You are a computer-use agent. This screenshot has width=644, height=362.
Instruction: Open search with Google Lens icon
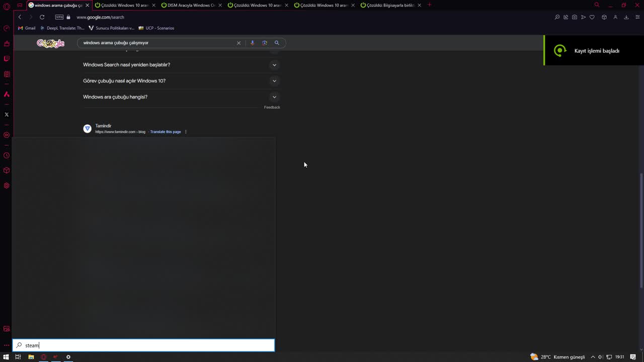[264, 43]
